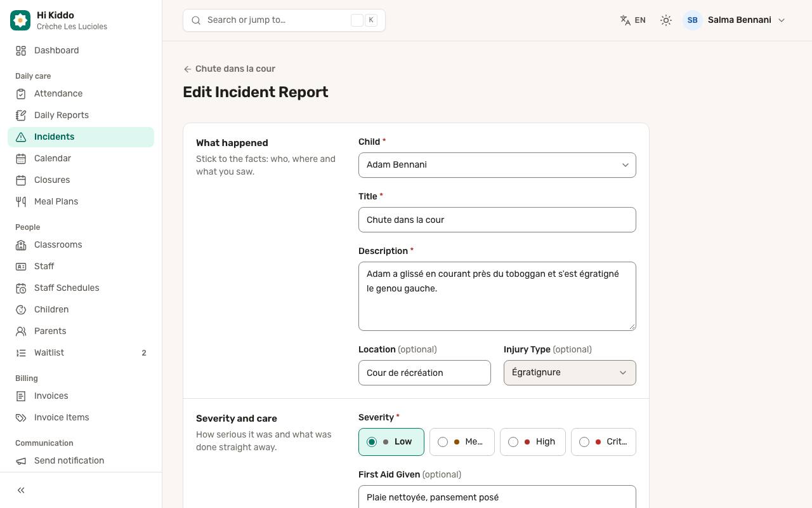Focus the Search or jump to field
Image resolution: width=812 pixels, height=508 pixels.
coord(284,20)
